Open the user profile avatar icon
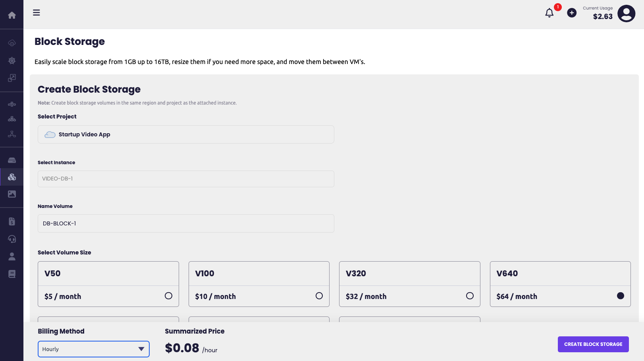 point(626,14)
